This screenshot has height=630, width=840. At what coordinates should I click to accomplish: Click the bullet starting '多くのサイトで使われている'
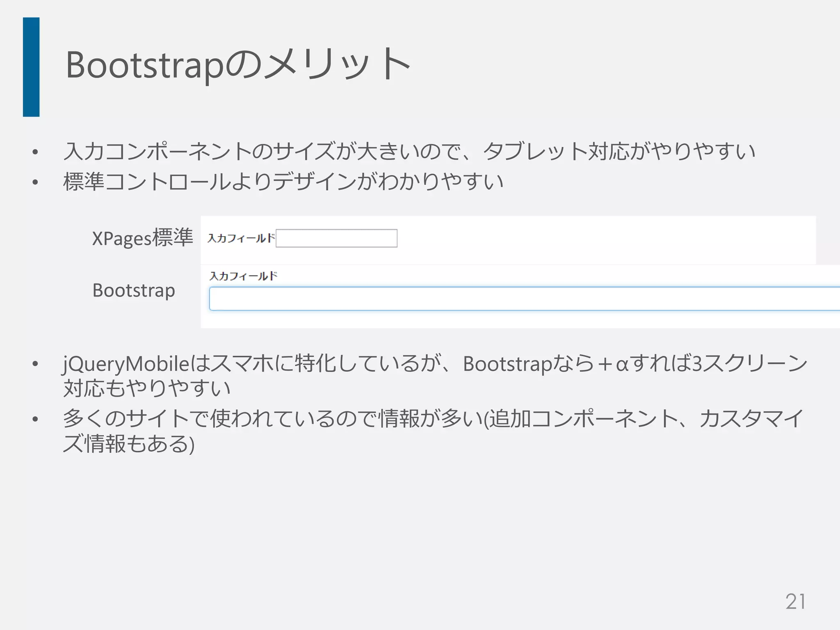pos(433,431)
